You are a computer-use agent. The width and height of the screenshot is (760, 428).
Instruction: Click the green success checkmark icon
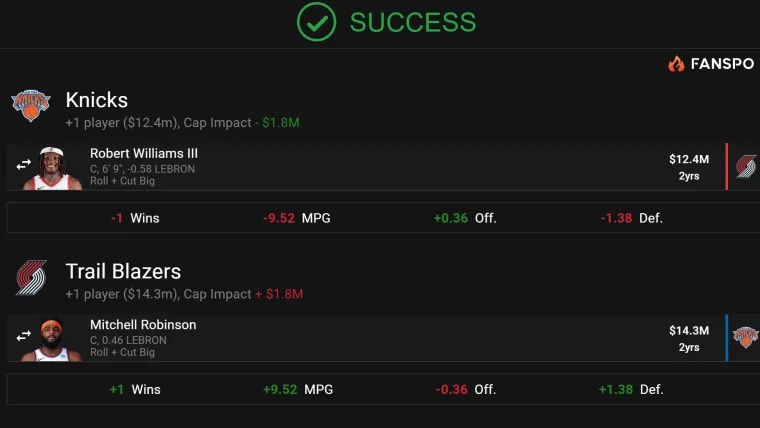pos(316,22)
